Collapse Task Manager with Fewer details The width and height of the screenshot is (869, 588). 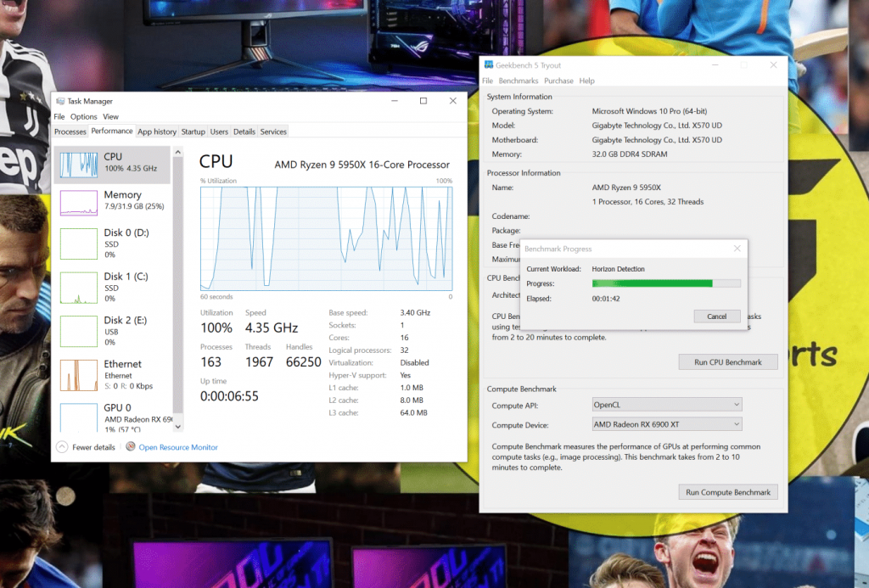[93, 447]
